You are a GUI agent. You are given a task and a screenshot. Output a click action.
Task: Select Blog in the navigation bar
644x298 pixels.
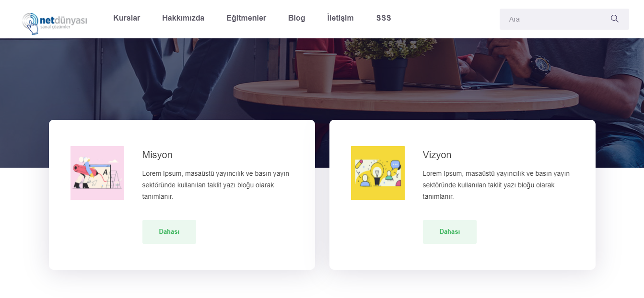click(x=296, y=18)
